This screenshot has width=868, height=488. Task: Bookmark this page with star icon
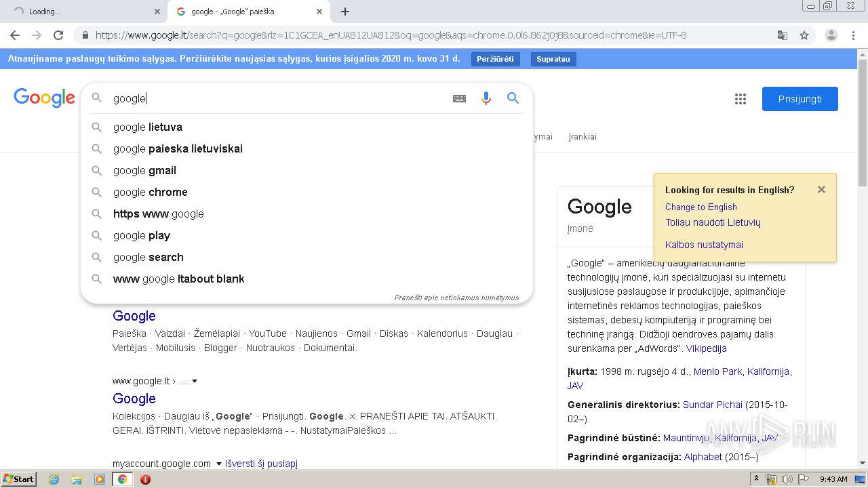(x=804, y=35)
